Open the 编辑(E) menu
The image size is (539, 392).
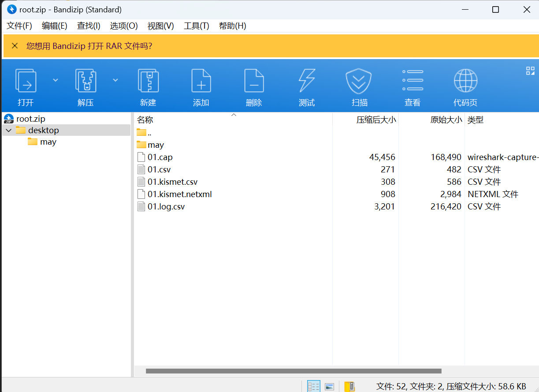(55, 26)
